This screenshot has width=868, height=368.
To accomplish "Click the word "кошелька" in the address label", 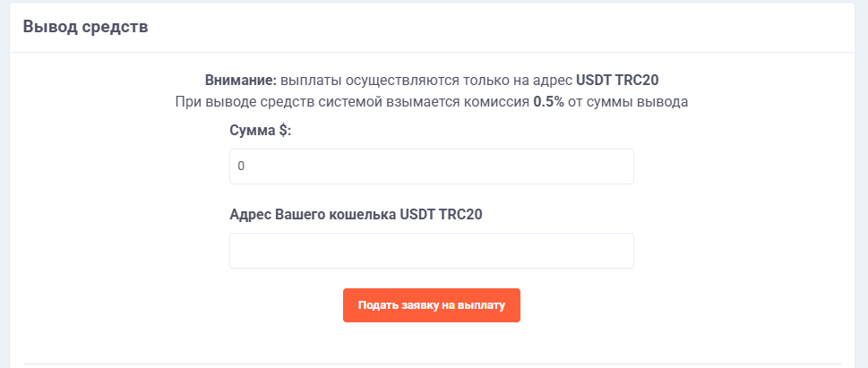I will coord(365,214).
